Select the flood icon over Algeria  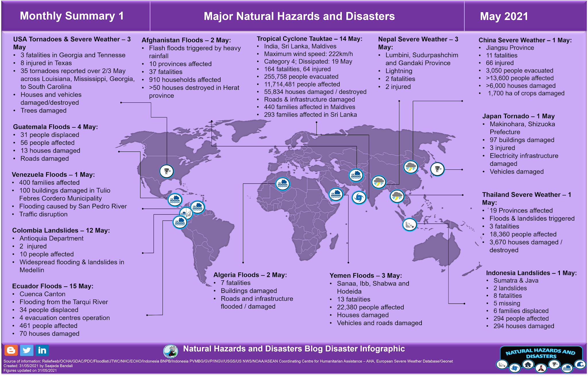coord(282,184)
